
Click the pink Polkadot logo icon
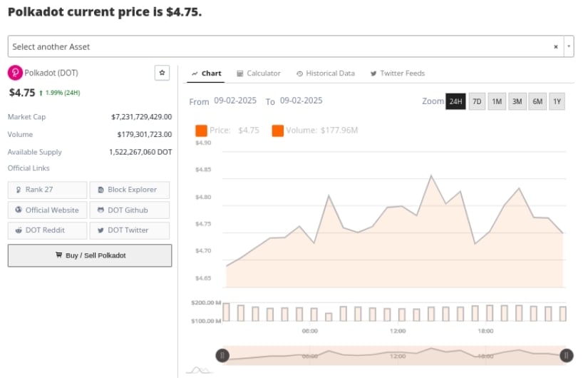[15, 73]
